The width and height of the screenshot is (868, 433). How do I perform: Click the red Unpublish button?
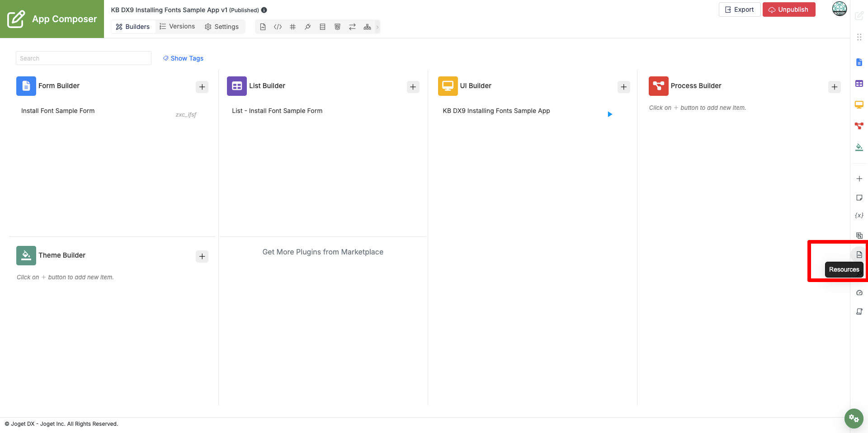click(x=789, y=9)
